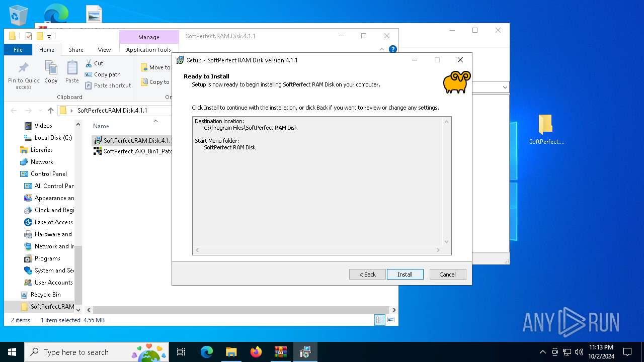Open the recent locations dropdown arrow
Image resolution: width=644 pixels, height=362 pixels.
point(40,111)
